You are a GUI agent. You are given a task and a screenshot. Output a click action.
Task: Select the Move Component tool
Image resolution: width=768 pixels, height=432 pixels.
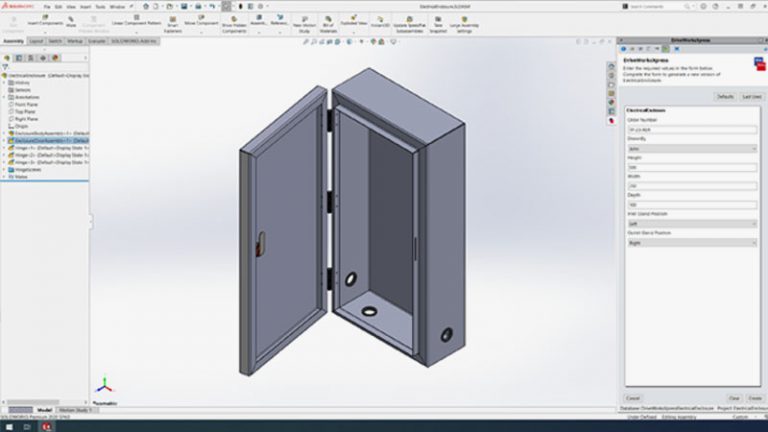pos(201,21)
